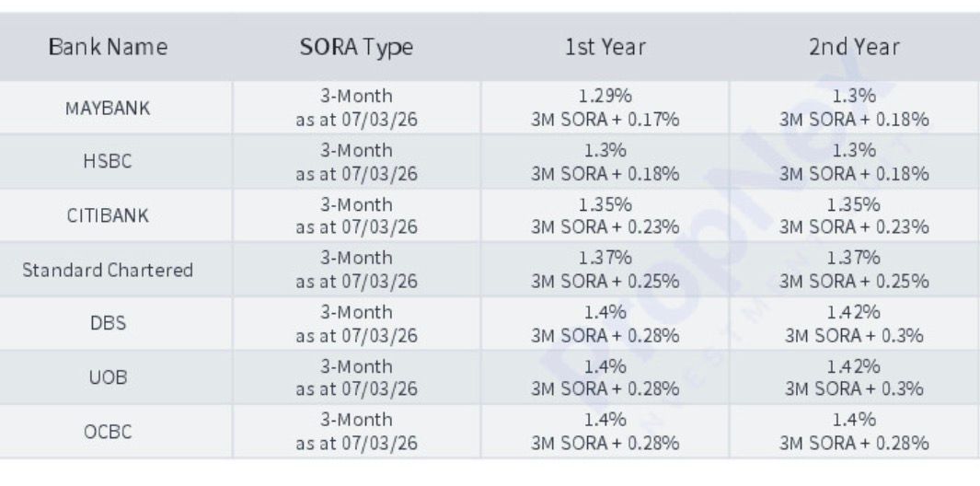Viewport: 980px width, 486px height.
Task: Select the HSBC bank name cell
Action: click(x=107, y=162)
